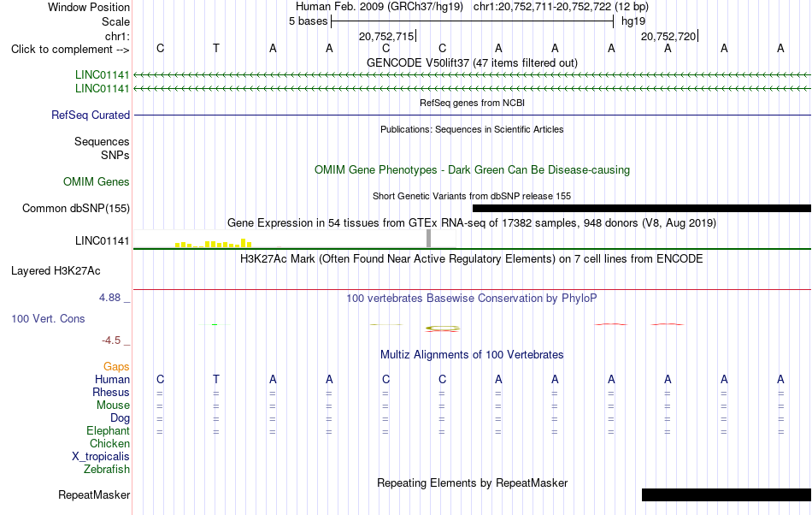Open 'Multiz Alignments of 100 Vertebrates' title

click(x=472, y=354)
